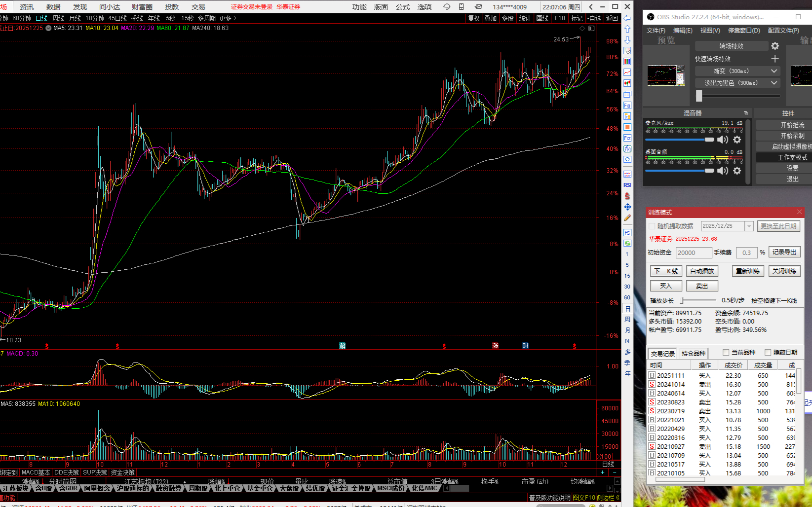The height and width of the screenshot is (507, 812).
Task: Click the envelope message icon in title bar
Action: pos(478,7)
